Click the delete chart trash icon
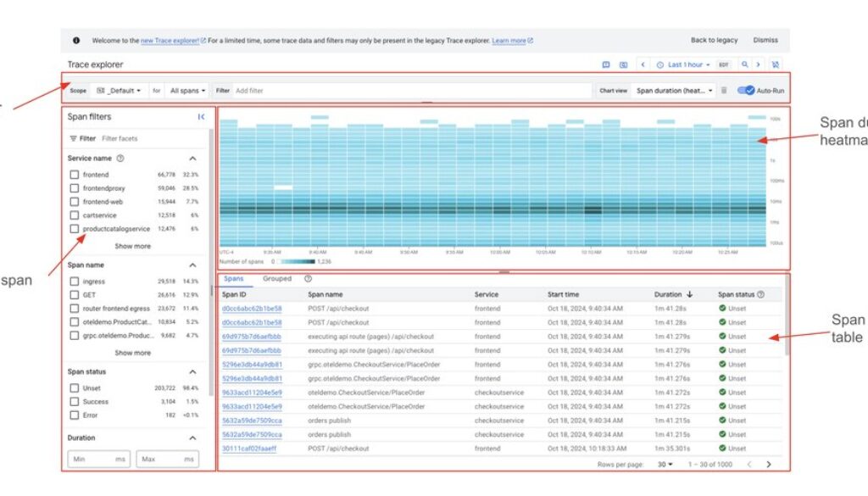The image size is (868, 496). [724, 91]
